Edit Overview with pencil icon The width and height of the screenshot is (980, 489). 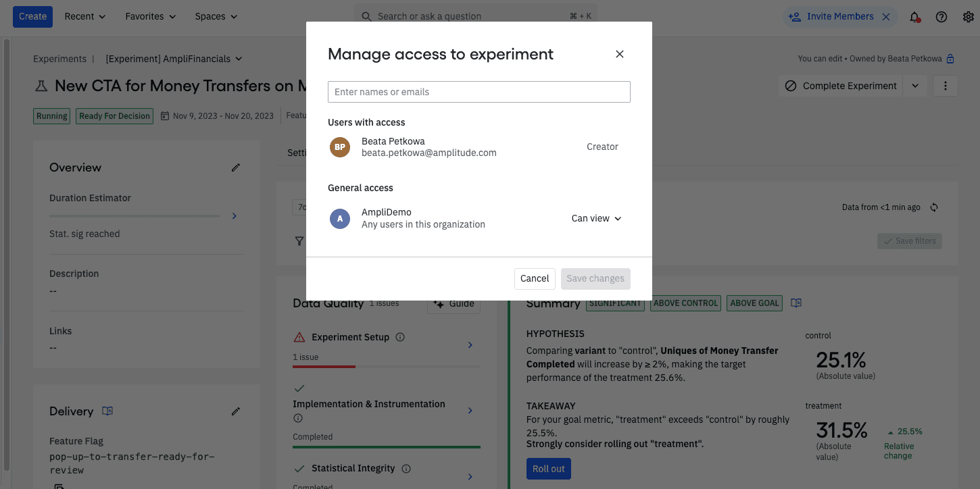point(236,168)
